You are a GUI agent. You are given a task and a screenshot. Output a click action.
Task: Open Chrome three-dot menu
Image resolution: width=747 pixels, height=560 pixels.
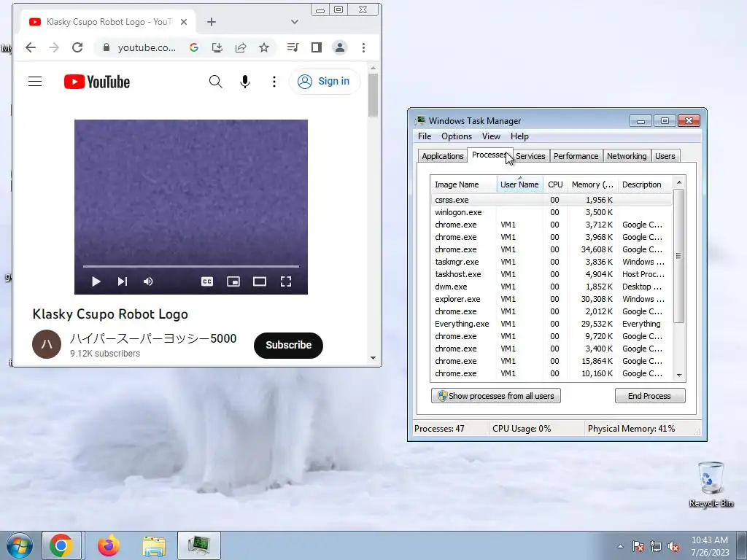pyautogui.click(x=363, y=47)
